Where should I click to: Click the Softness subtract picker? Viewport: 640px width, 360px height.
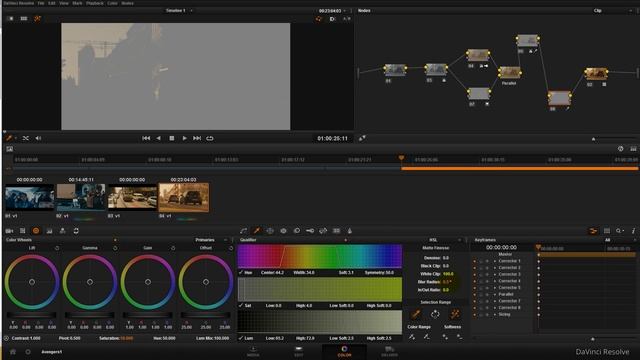coord(459,337)
